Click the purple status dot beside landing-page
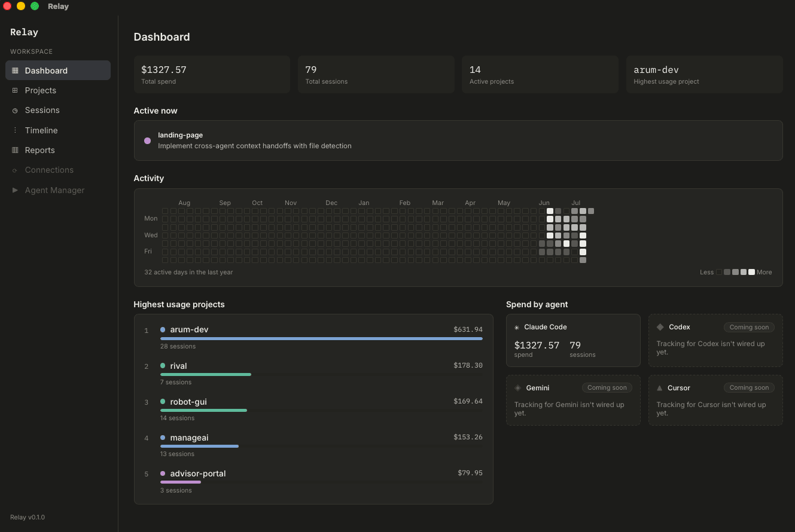795x532 pixels. coord(147,140)
